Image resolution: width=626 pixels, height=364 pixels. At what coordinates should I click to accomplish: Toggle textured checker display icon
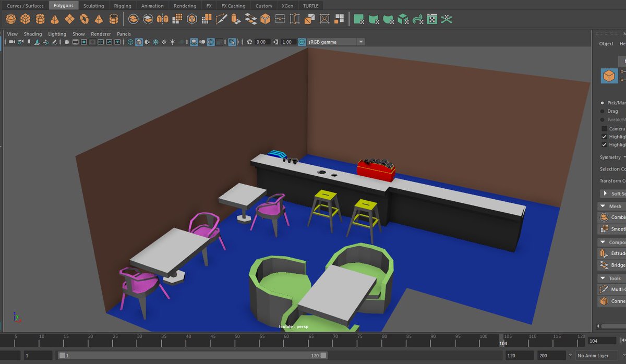click(x=164, y=42)
